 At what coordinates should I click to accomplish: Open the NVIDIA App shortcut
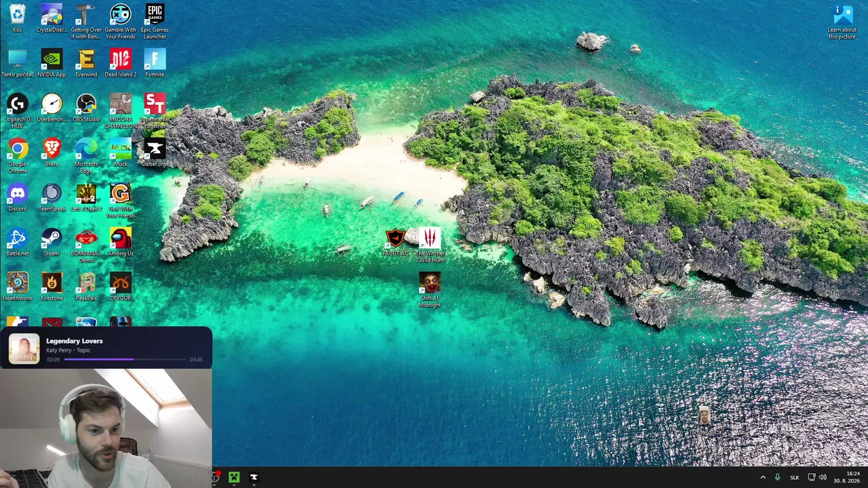point(52,63)
